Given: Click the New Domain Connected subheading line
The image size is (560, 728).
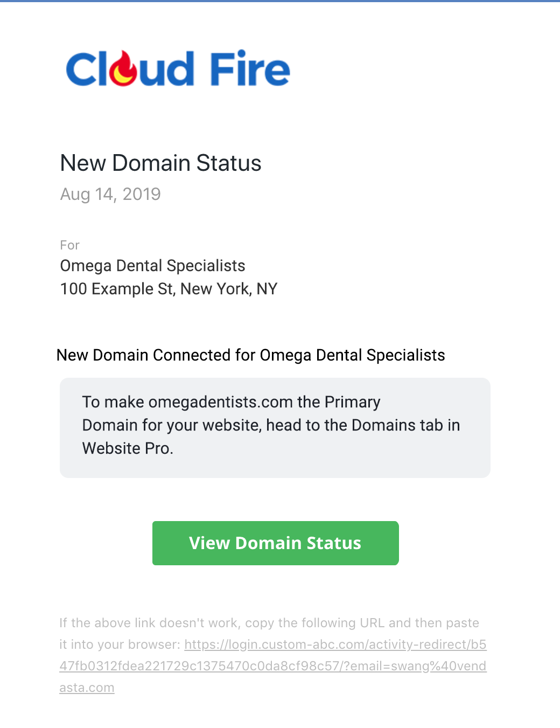Looking at the screenshot, I should point(251,355).
